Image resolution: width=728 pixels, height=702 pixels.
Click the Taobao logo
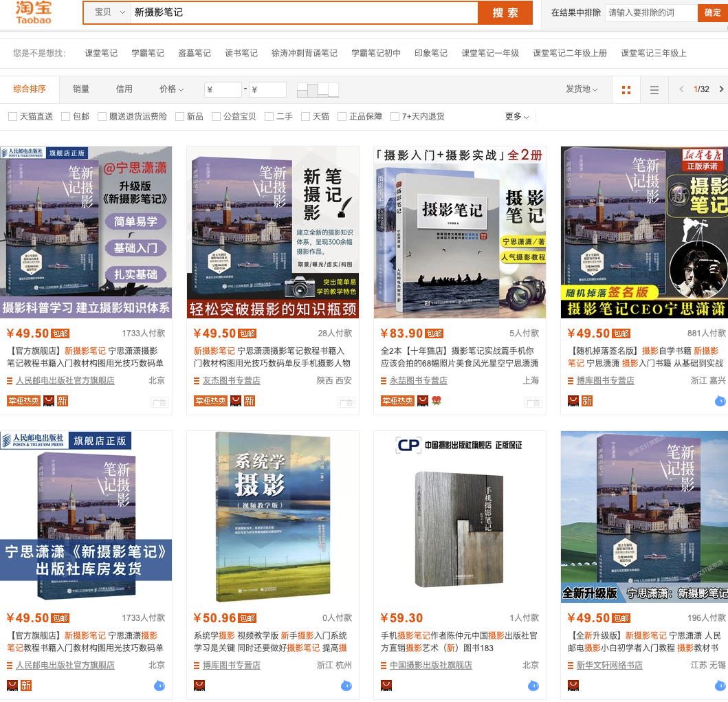click(34, 12)
